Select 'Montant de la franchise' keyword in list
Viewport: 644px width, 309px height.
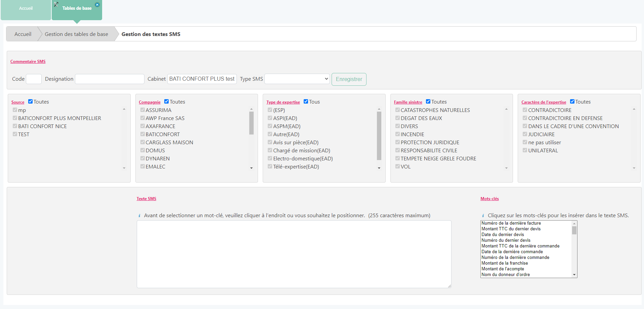[x=505, y=263]
